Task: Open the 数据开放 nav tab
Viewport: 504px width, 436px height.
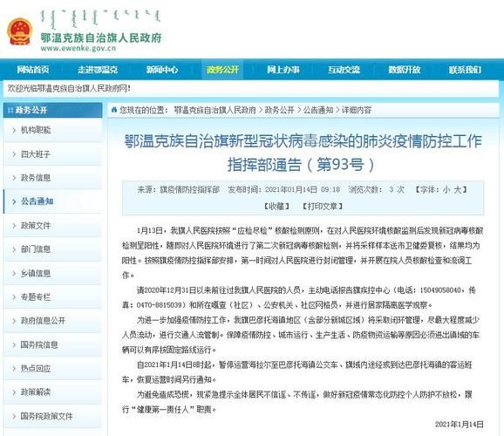Action: click(405, 70)
